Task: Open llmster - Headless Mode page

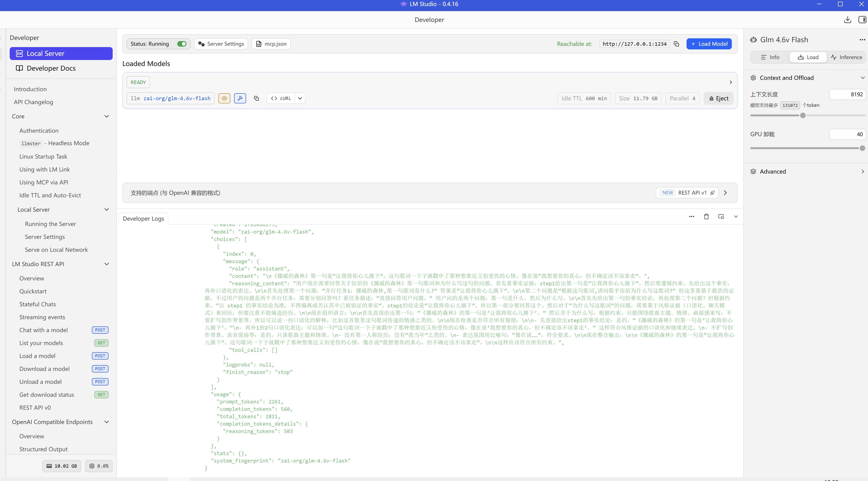Action: click(54, 144)
